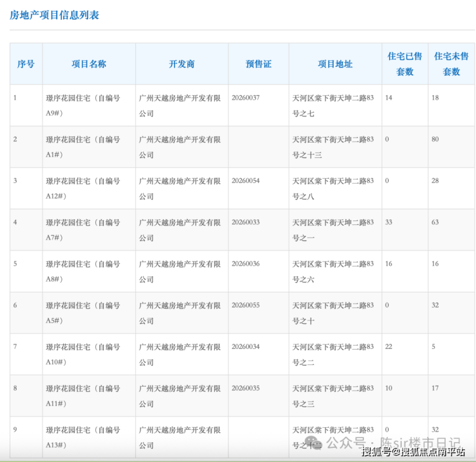The width and height of the screenshot is (476, 462).
Task: Click the developer cell in row 6
Action: (x=180, y=313)
